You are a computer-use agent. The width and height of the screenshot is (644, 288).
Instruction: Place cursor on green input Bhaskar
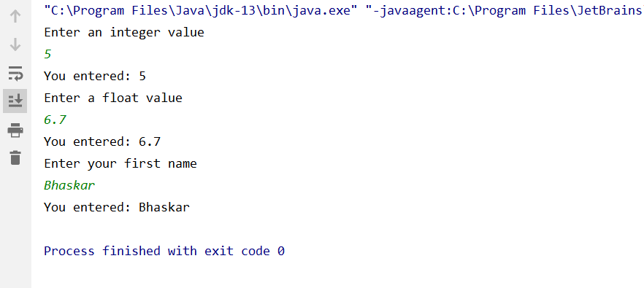point(69,185)
